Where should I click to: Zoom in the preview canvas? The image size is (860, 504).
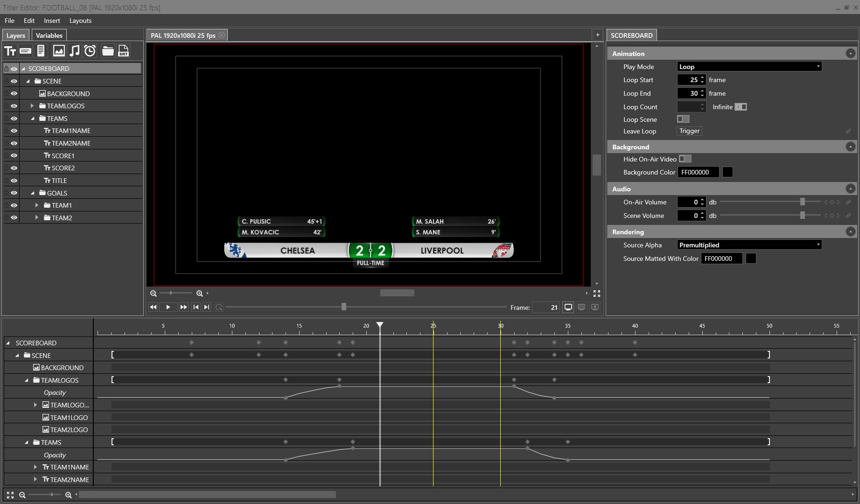pyautogui.click(x=200, y=294)
